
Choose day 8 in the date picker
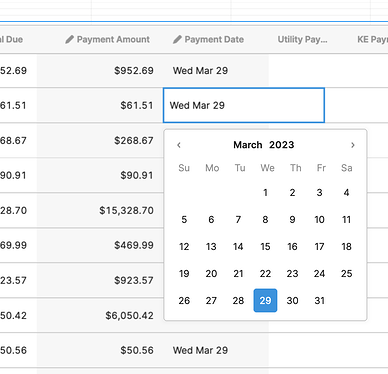pyautogui.click(x=265, y=220)
